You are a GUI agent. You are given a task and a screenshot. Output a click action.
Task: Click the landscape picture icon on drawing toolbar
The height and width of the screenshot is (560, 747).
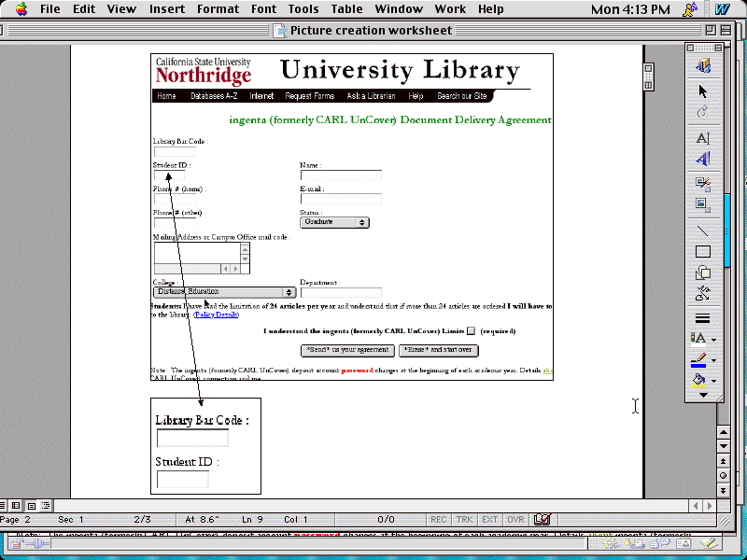[x=703, y=204]
